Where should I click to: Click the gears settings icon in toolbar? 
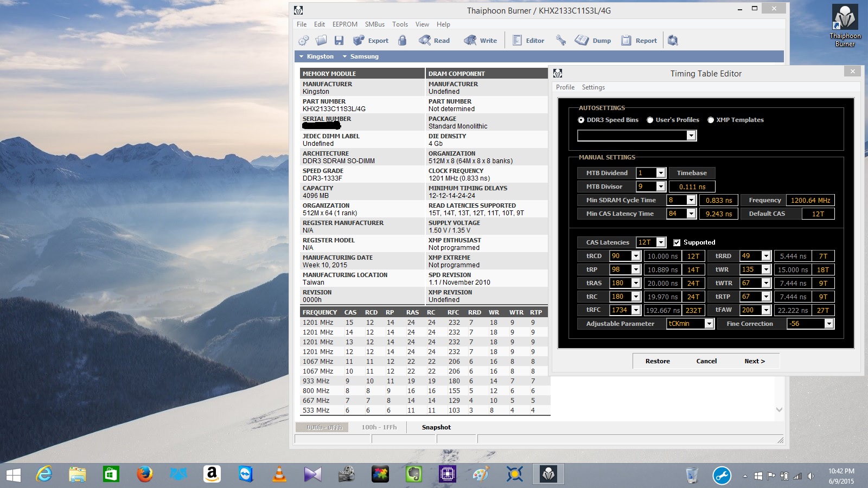click(x=304, y=41)
